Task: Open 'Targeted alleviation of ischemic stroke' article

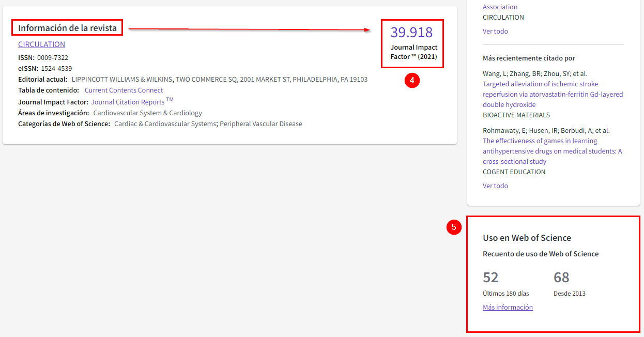Action: click(553, 94)
